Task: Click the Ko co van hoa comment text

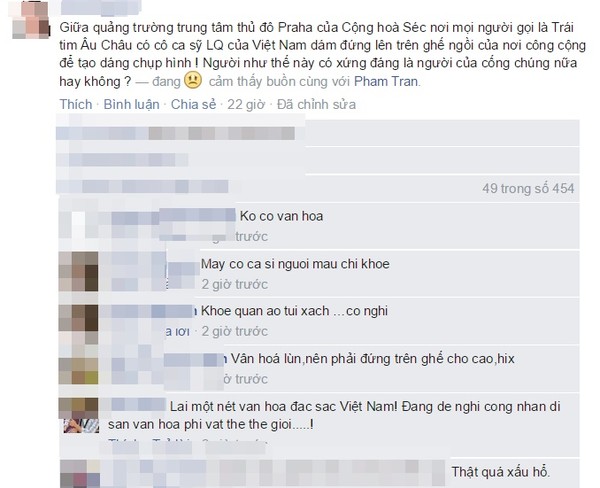Action: [281, 216]
